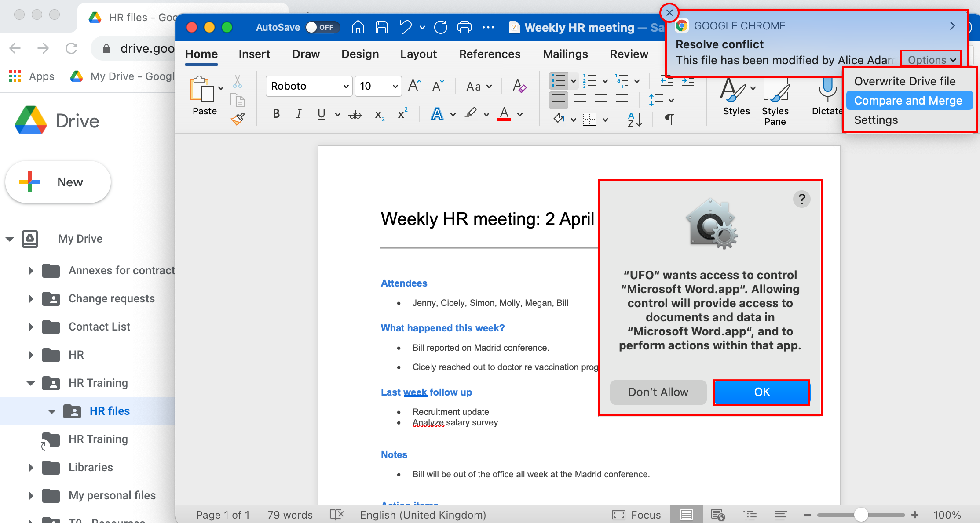Click the New button in Drive
Image resolution: width=980 pixels, height=523 pixels.
(x=58, y=182)
